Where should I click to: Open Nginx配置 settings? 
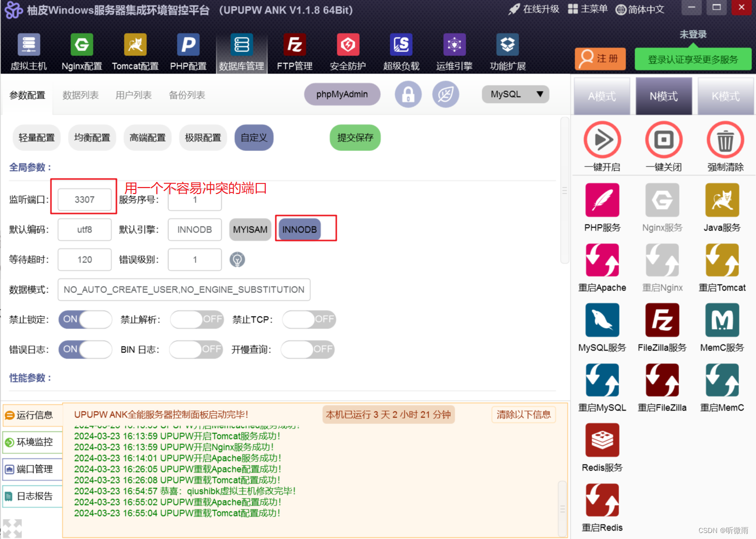tap(82, 52)
